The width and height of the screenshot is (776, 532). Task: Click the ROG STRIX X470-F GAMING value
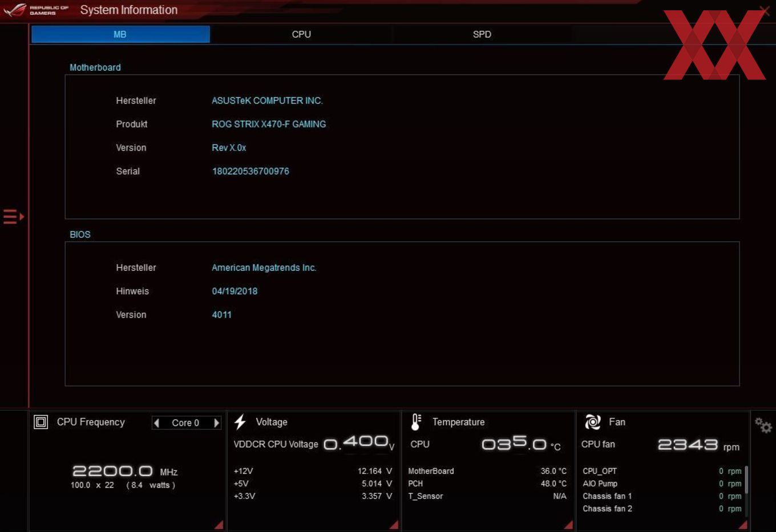[x=269, y=124]
